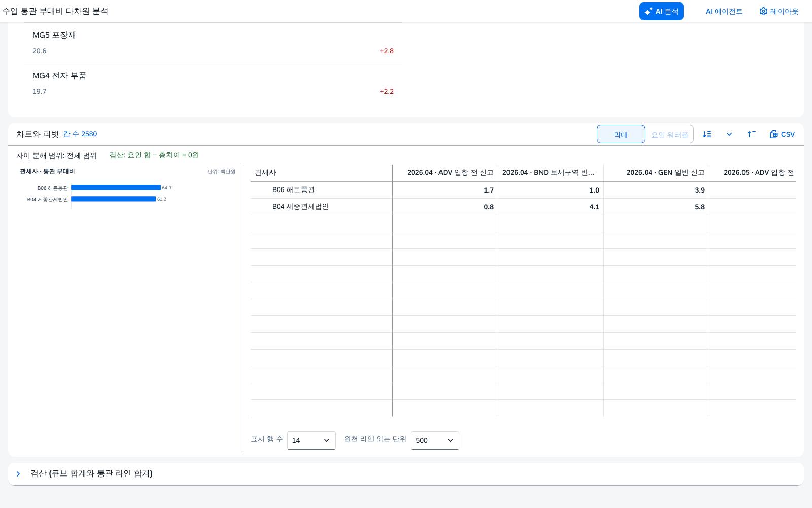Switch the chart to 요인 워터폴
Screen dimensions: 812x508
point(669,135)
